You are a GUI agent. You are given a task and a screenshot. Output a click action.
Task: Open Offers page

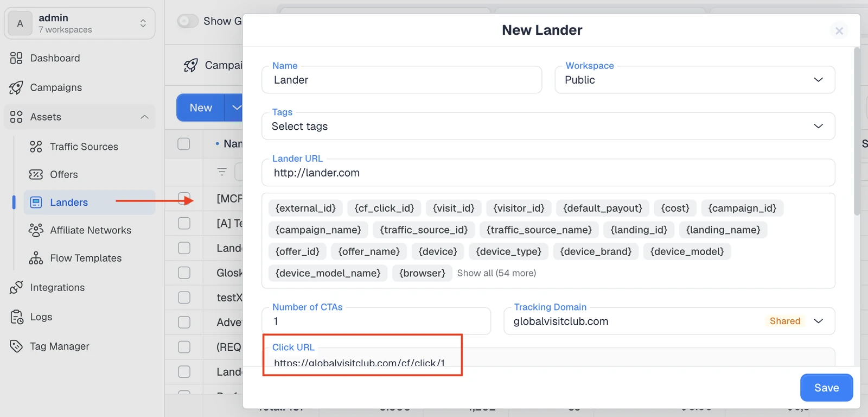[64, 174]
